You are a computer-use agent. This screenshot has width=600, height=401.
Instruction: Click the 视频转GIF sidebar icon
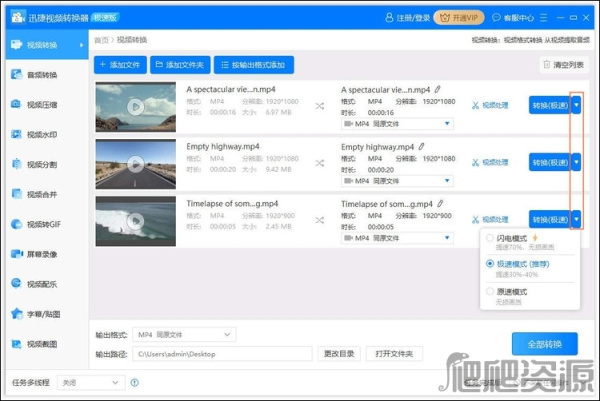point(16,224)
